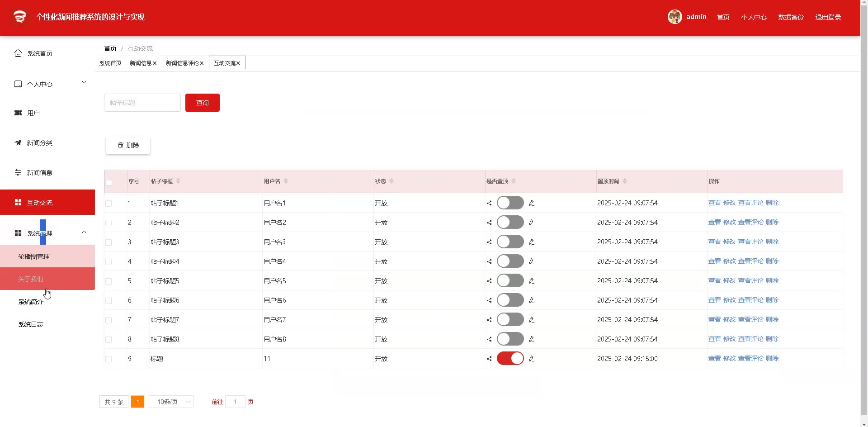Click the red 查询 search button
The width and height of the screenshot is (868, 427).
pyautogui.click(x=202, y=103)
